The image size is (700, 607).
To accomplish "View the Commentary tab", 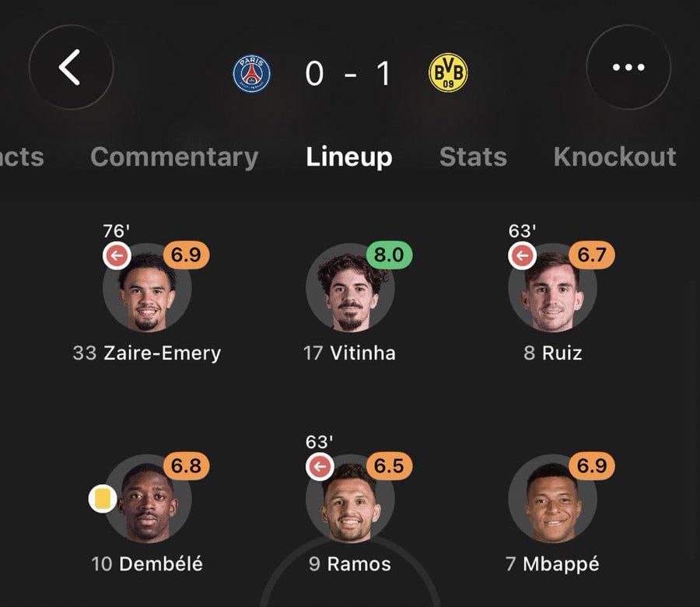I will pos(173,157).
